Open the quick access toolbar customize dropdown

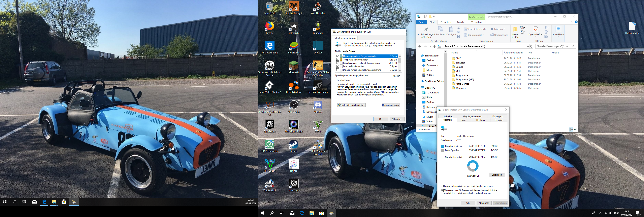tap(434, 17)
